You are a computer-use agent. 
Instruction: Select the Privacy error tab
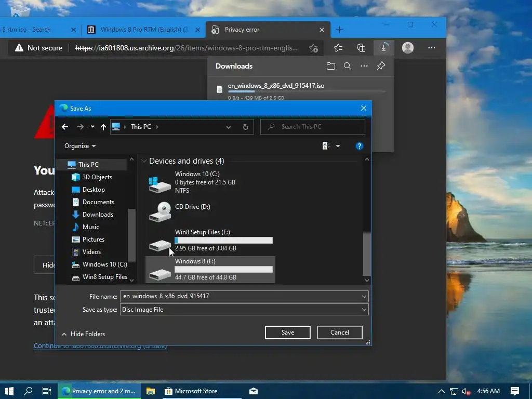(268, 30)
